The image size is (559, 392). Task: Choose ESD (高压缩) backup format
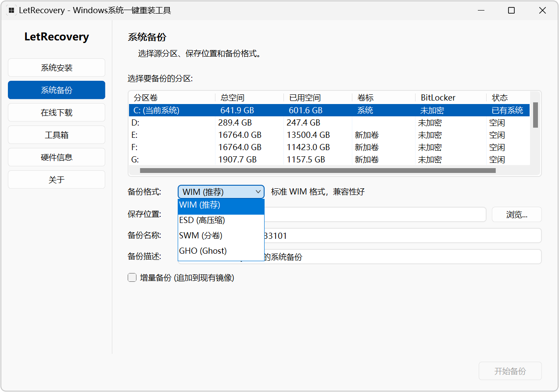click(x=221, y=220)
